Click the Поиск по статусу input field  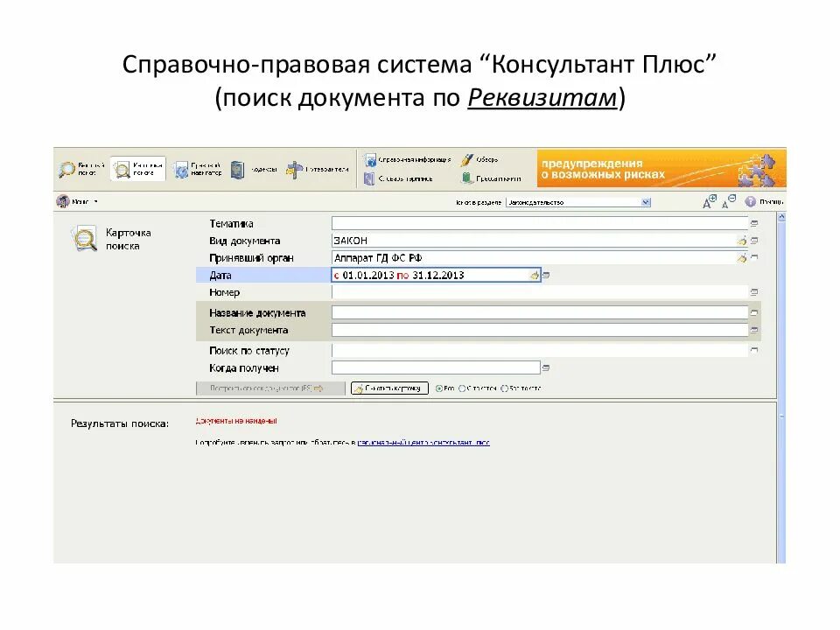point(540,350)
